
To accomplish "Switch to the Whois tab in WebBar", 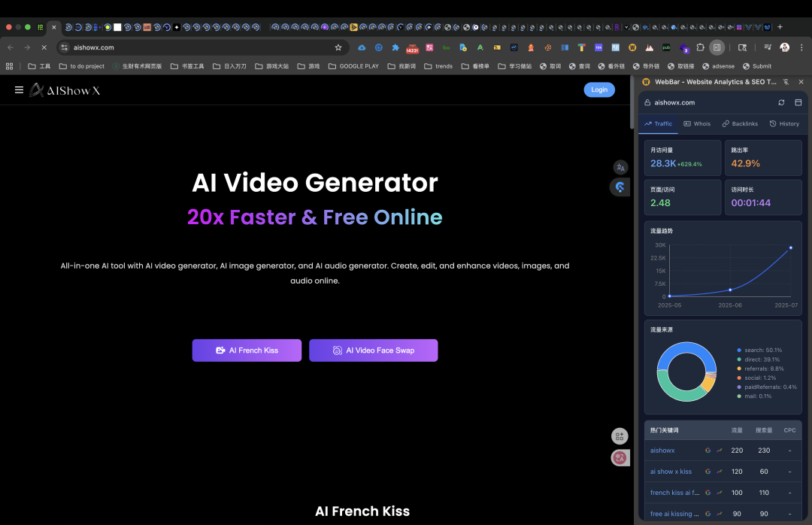I will pyautogui.click(x=697, y=124).
